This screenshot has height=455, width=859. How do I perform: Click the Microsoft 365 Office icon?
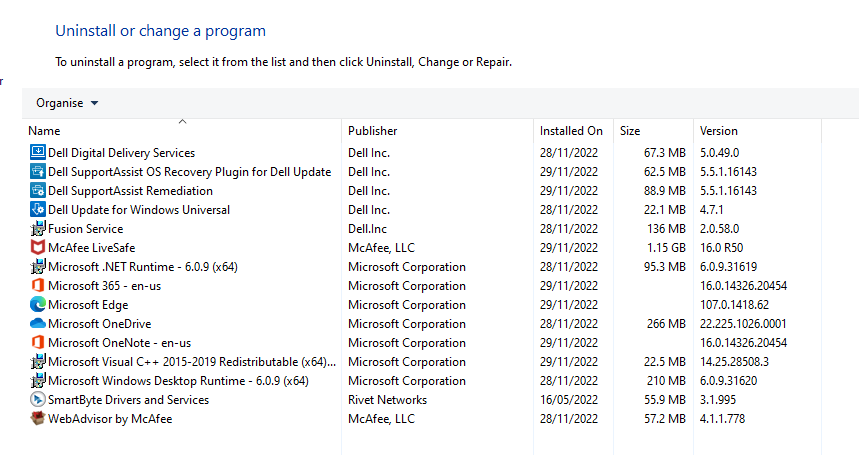tap(38, 285)
